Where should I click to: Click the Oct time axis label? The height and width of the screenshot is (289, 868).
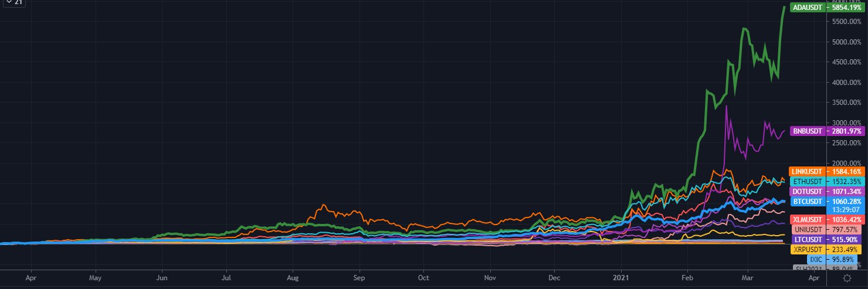(x=423, y=280)
